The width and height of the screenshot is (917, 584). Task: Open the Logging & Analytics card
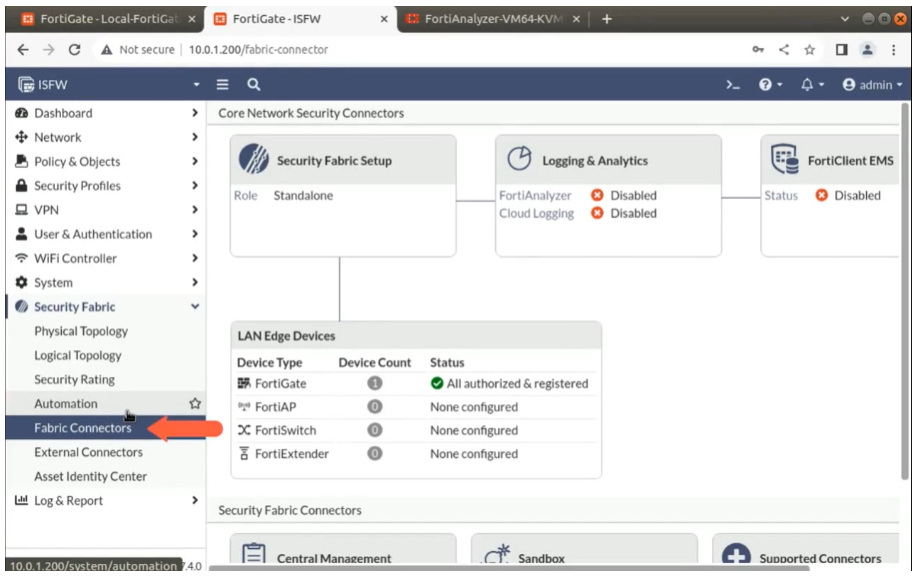[x=608, y=196]
